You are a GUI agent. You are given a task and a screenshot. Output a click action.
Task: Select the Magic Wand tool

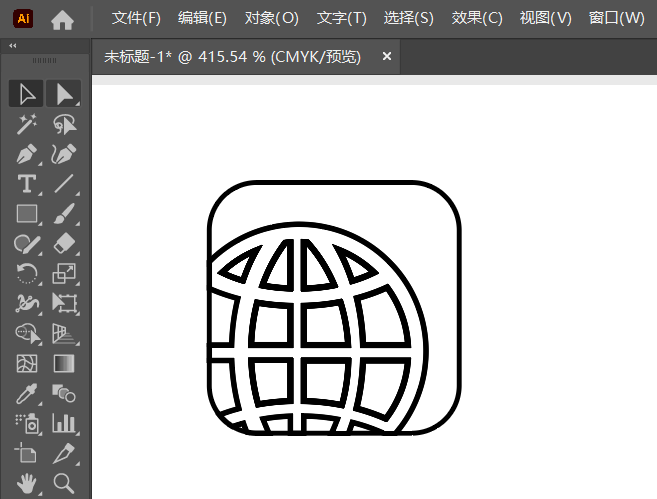tap(26, 124)
